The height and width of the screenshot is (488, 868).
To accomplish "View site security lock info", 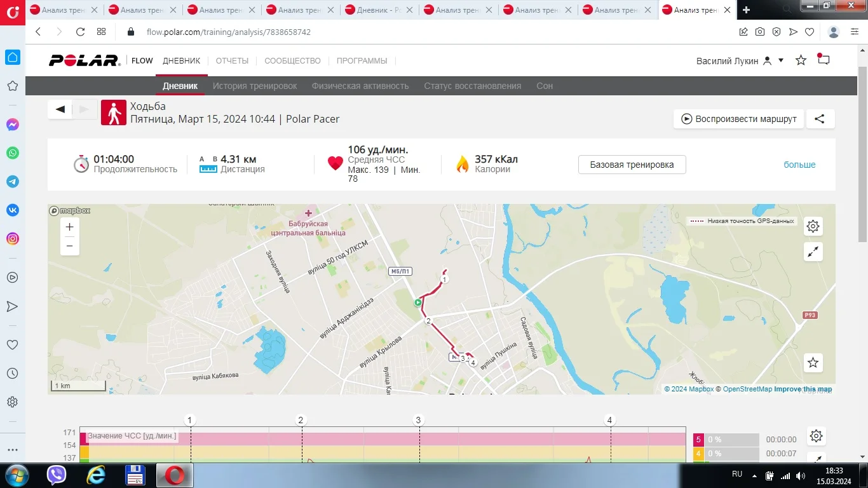I will [x=132, y=32].
